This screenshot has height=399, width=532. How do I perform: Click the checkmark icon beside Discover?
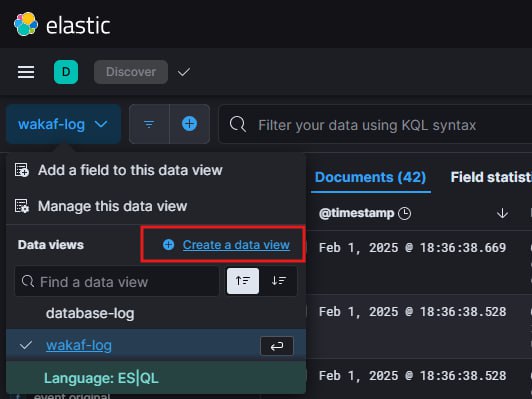pos(184,72)
